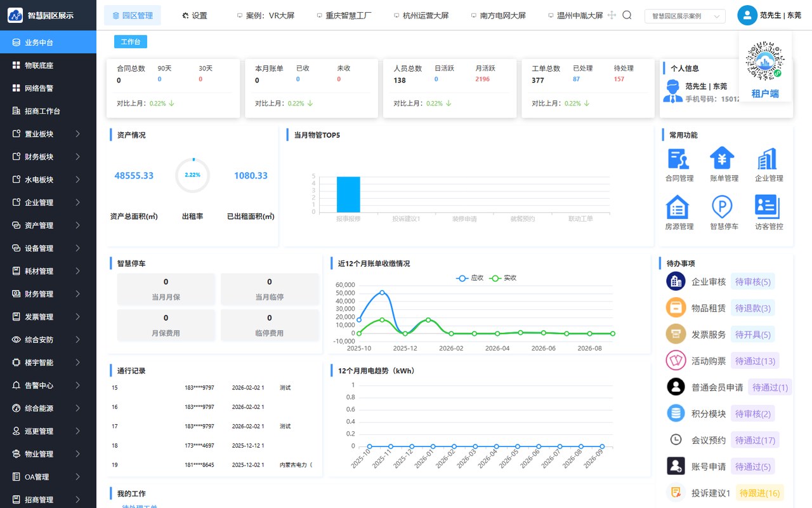Image resolution: width=812 pixels, height=508 pixels.
Task: Click the 资产总面积 value 48555.33
Action: pyautogui.click(x=134, y=176)
